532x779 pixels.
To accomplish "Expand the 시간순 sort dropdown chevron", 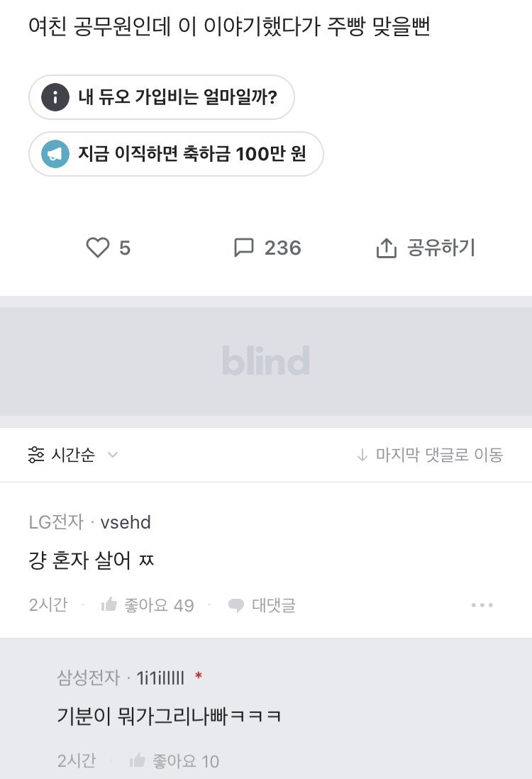I will tap(113, 455).
